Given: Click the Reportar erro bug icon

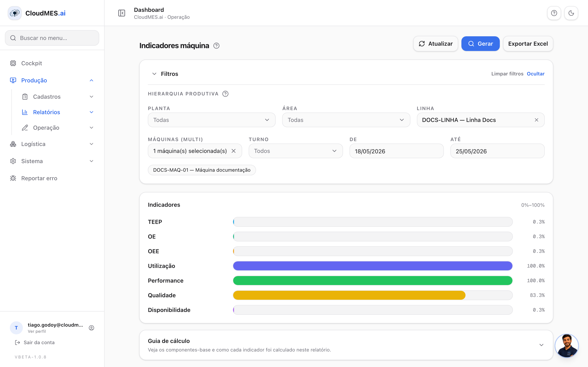Looking at the screenshot, I should [x=13, y=178].
